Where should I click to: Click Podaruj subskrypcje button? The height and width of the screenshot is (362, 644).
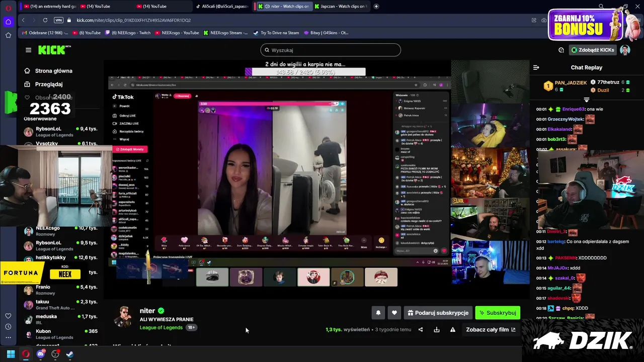[438, 313]
